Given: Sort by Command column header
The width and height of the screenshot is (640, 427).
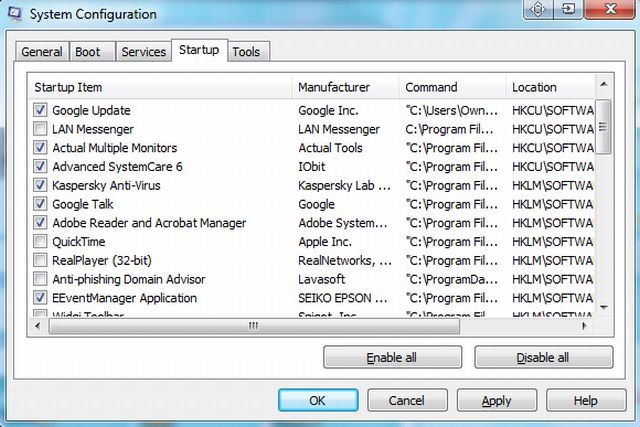Looking at the screenshot, I should (x=452, y=87).
